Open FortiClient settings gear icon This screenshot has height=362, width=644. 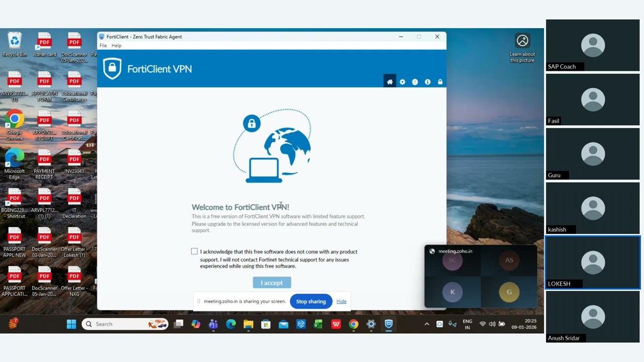[403, 82]
